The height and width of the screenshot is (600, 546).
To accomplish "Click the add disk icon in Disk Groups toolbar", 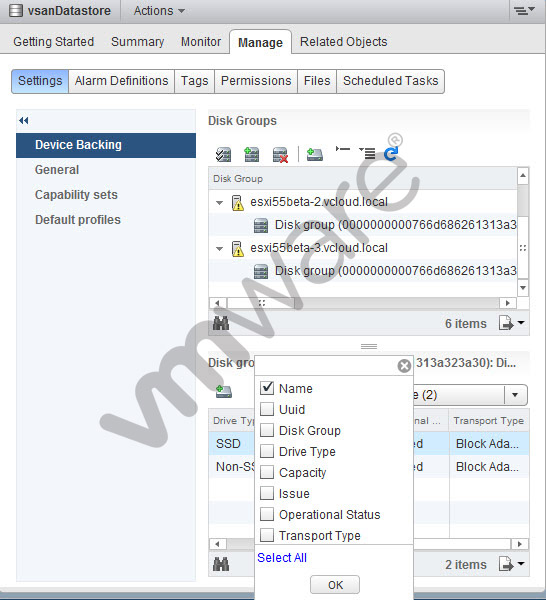I will tap(315, 155).
